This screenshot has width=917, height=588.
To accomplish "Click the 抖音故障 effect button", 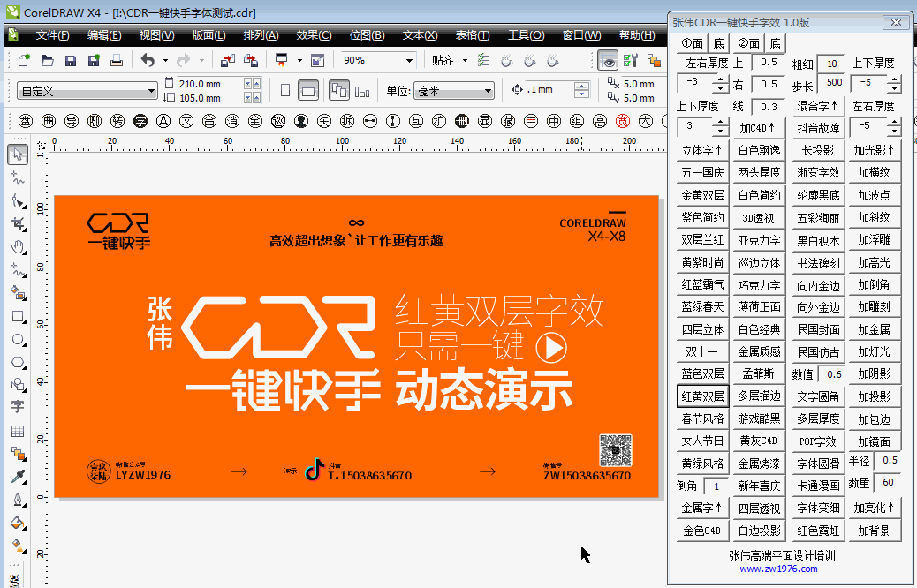I will pyautogui.click(x=818, y=127).
